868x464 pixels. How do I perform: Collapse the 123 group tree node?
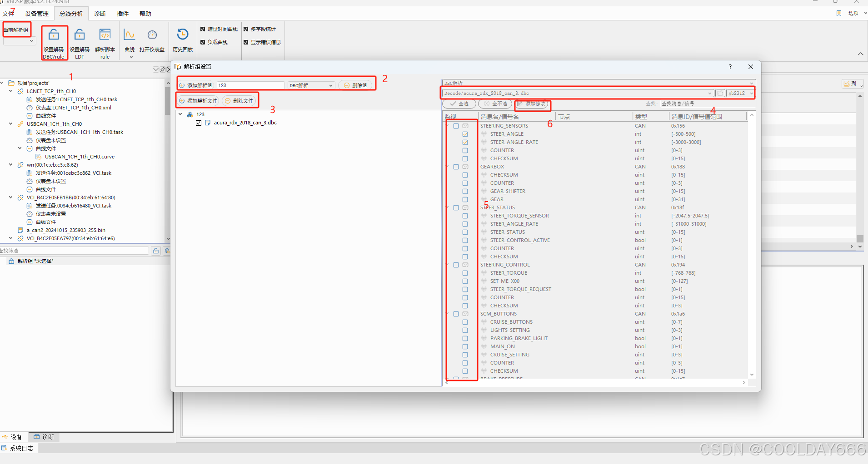pyautogui.click(x=180, y=114)
